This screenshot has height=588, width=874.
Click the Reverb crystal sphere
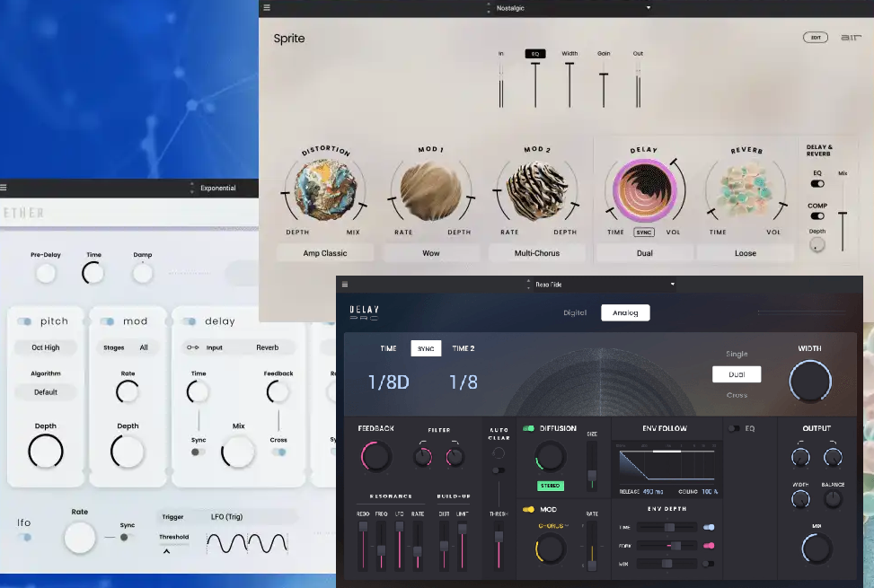point(748,189)
